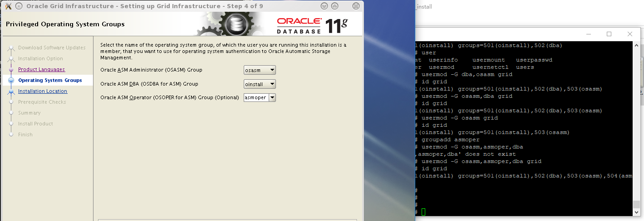Image resolution: width=644 pixels, height=221 pixels.
Task: Maximize the Oracle Grid Infrastructure installer window
Action: [334, 6]
